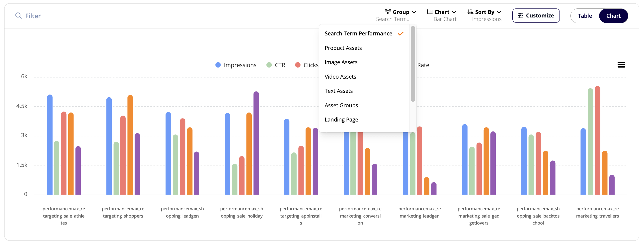This screenshot has height=244, width=644.
Task: Click the blue Impressions bar for performancemax_retargeting_sale_athletes
Action: click(50, 145)
